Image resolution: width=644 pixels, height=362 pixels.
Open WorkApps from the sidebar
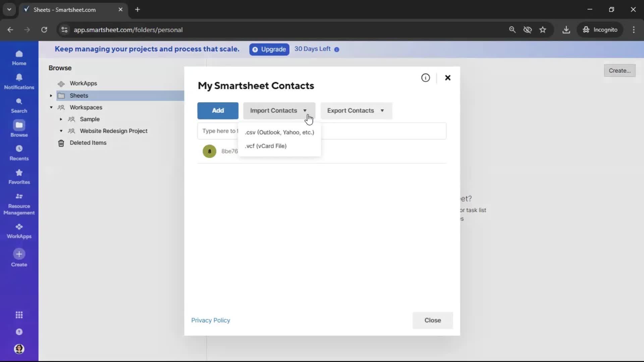point(19,231)
